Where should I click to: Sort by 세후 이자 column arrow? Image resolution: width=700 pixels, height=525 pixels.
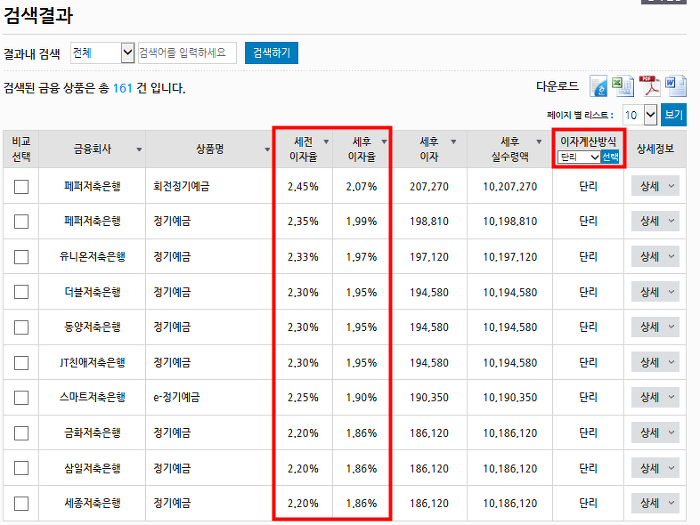[x=453, y=142]
